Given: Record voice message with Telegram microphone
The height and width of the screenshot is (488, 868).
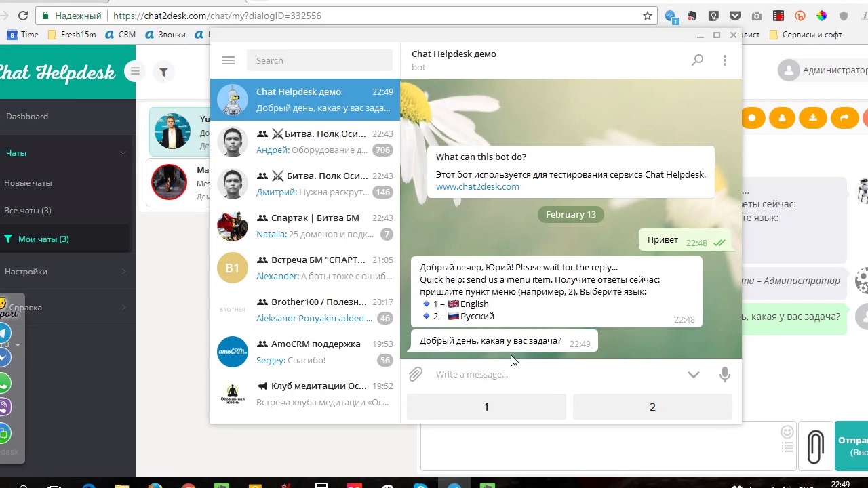Looking at the screenshot, I should pyautogui.click(x=725, y=374).
